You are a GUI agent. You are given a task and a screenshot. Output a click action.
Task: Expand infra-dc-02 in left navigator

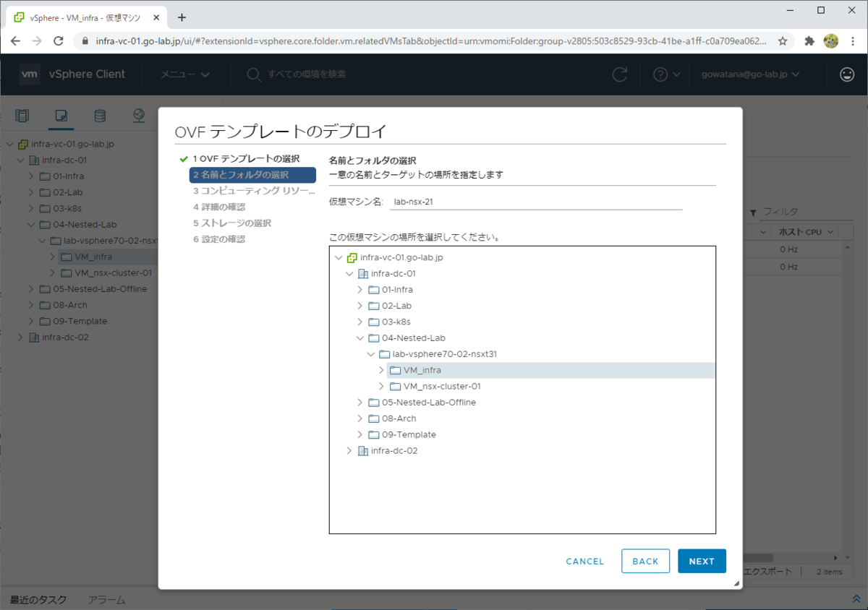click(21, 338)
